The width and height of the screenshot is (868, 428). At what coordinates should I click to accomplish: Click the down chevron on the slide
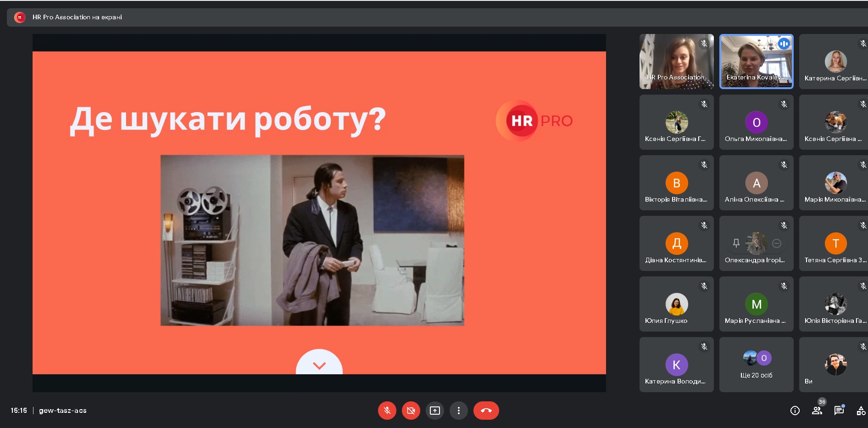(319, 365)
